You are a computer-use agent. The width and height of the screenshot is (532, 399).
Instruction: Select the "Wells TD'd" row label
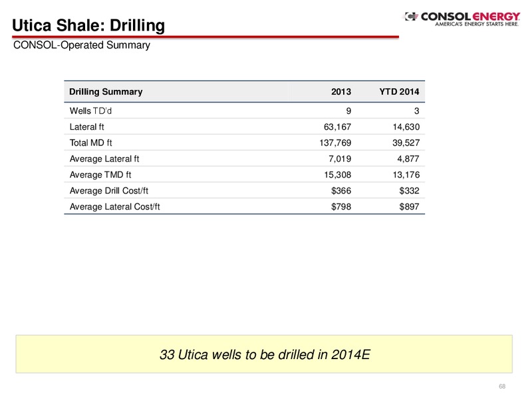coord(90,111)
